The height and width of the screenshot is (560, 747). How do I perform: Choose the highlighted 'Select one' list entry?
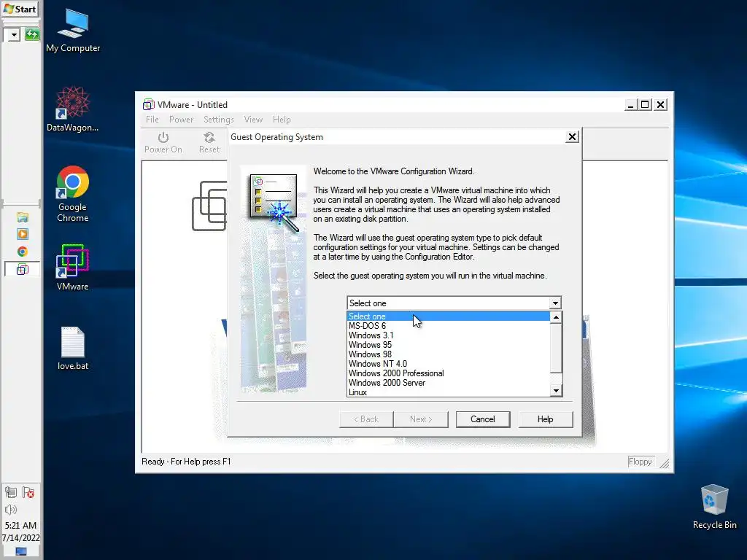point(449,316)
